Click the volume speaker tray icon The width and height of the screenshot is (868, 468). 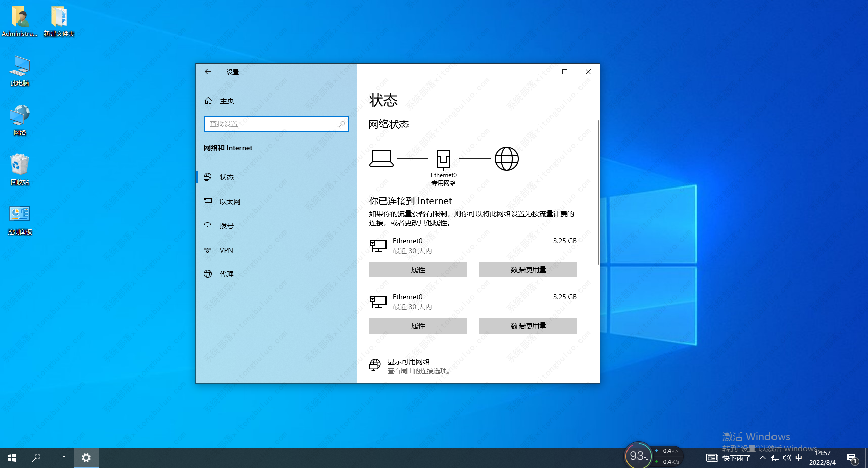pyautogui.click(x=787, y=458)
